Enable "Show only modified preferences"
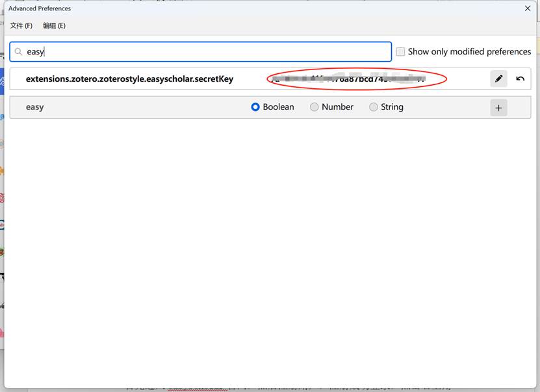 click(401, 51)
